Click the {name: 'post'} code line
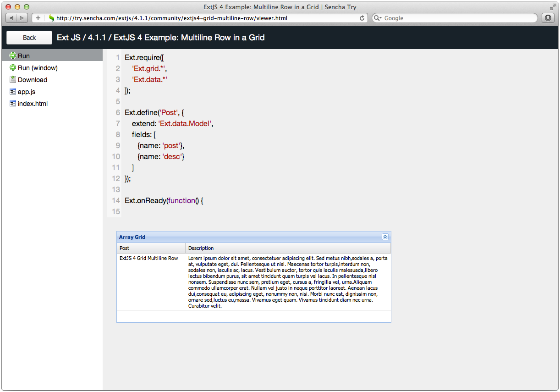Screen dimensions: 560x392 (x=161, y=146)
